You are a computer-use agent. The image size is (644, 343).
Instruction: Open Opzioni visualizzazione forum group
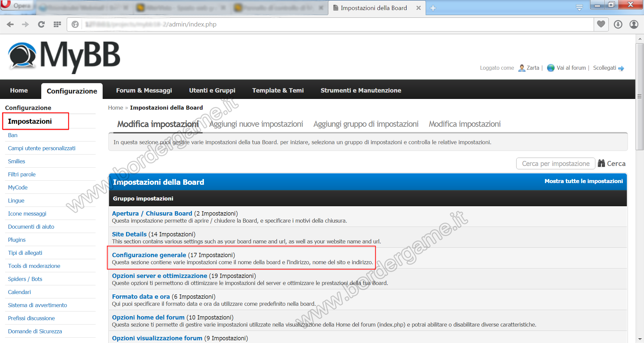pos(157,338)
